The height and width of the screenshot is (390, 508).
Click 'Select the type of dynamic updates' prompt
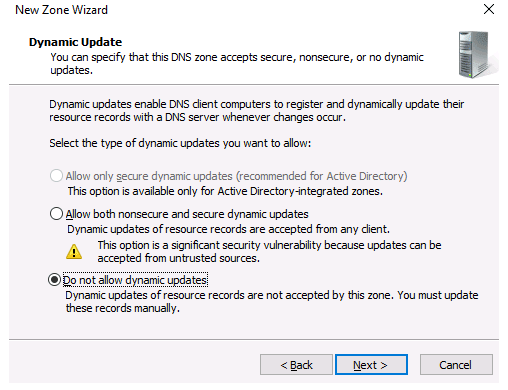point(180,143)
